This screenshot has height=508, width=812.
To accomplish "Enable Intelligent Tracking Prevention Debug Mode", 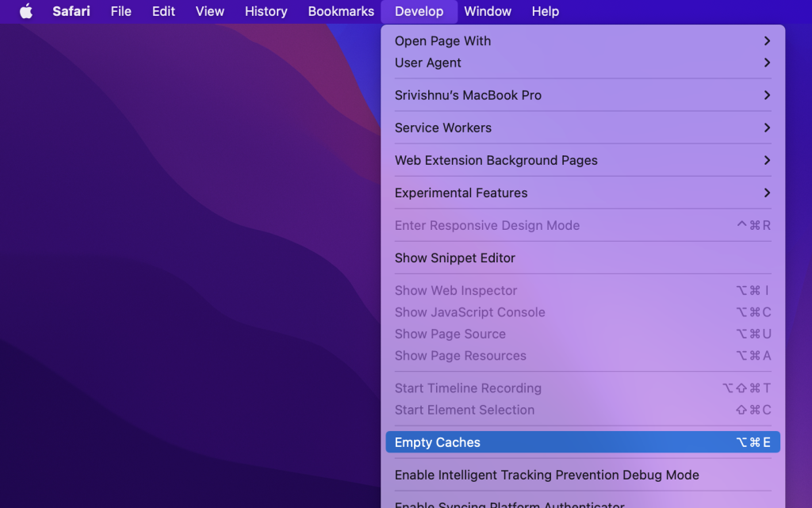I will point(583,475).
